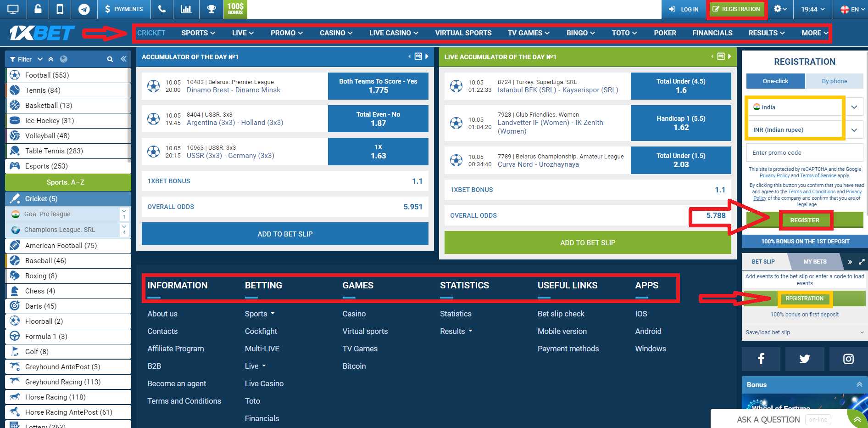Viewport: 868px width, 428px height.
Task: Open the Cricket (5) category
Action: 68,199
